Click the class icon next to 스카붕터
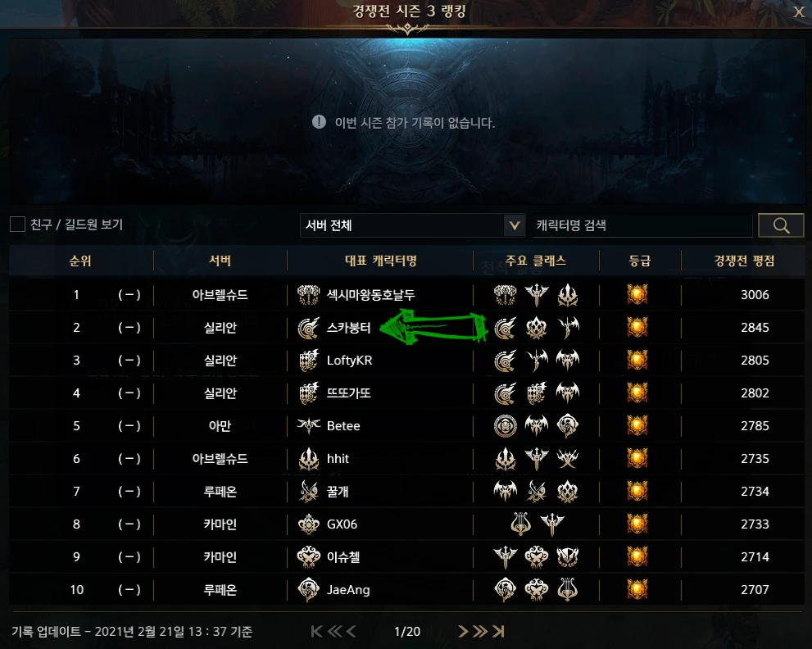Viewport: 812px width, 649px height. point(309,328)
